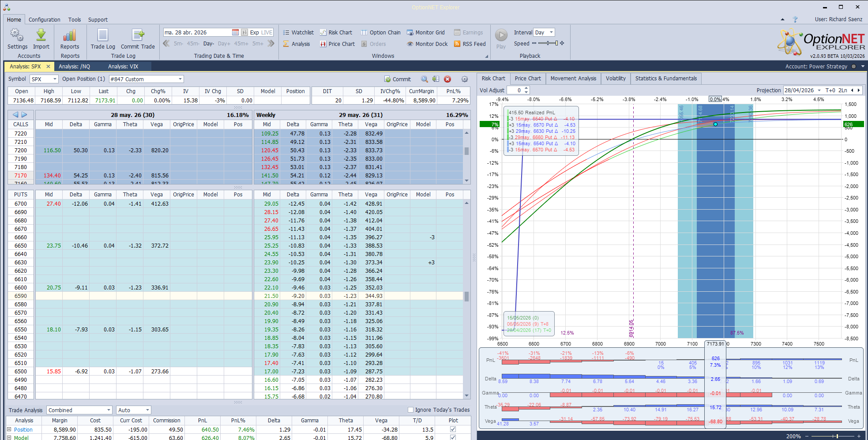Open the Configuration menu
The image size is (868, 440).
pyautogui.click(x=45, y=19)
